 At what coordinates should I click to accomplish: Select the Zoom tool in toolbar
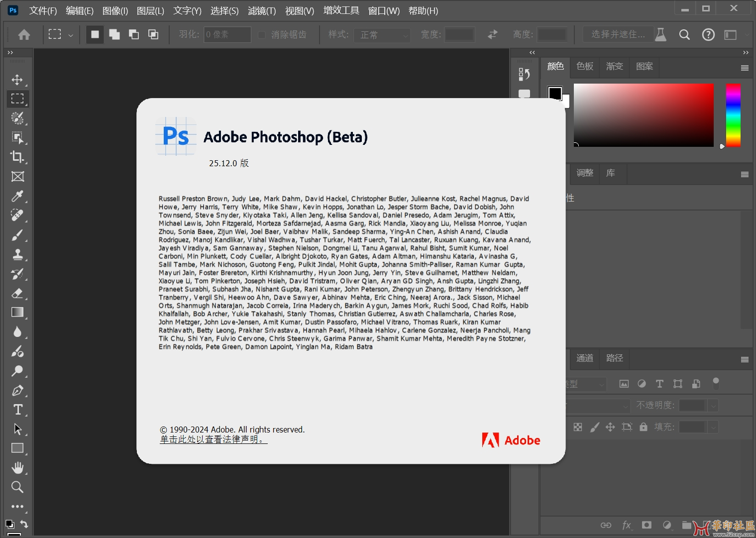17,487
